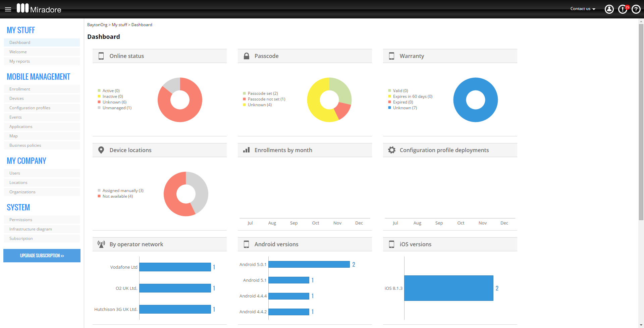Click the user account icon in the top bar
This screenshot has width=644, height=328.
609,9
